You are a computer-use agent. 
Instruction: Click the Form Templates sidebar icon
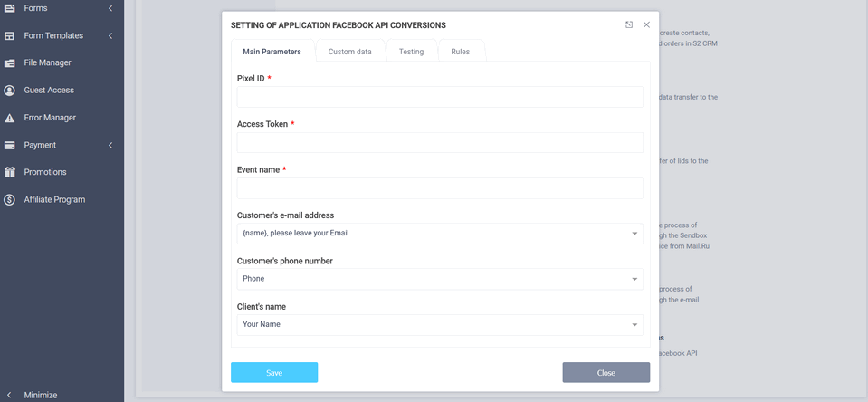pyautogui.click(x=9, y=35)
